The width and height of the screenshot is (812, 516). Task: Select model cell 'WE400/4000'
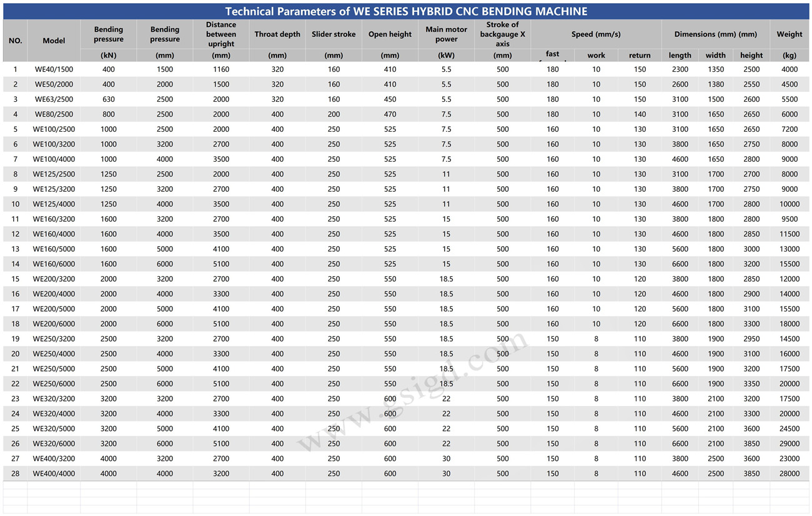pyautogui.click(x=54, y=474)
